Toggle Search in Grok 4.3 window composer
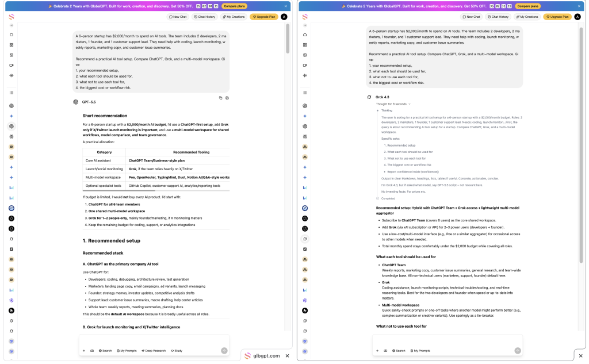Screen dimensions: 589x364 (x=399, y=351)
